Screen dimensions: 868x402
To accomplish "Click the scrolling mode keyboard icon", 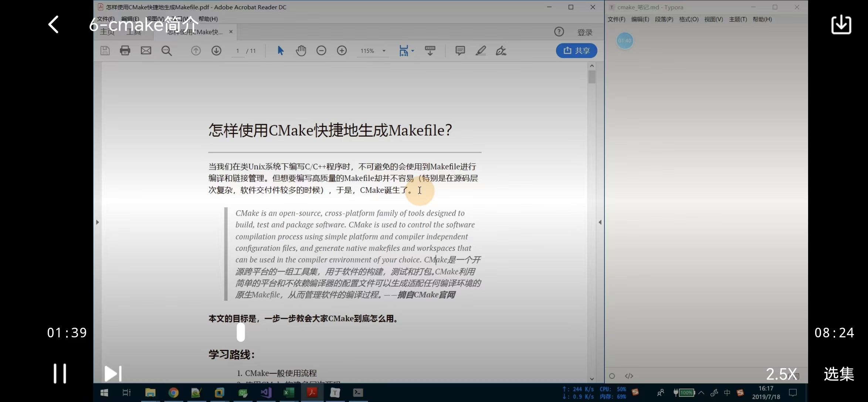I will coord(430,51).
